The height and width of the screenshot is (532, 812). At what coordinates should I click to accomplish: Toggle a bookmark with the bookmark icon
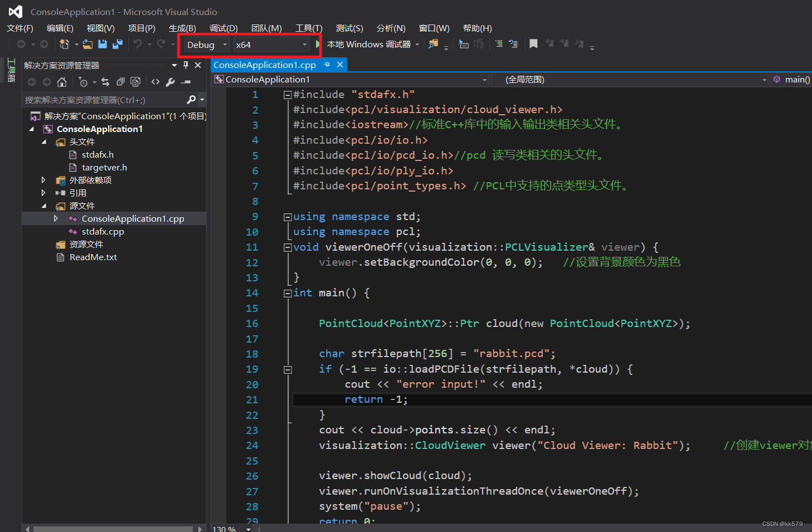click(533, 44)
